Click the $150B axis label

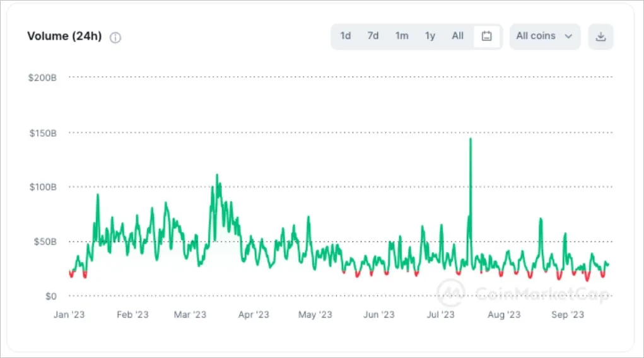point(43,133)
